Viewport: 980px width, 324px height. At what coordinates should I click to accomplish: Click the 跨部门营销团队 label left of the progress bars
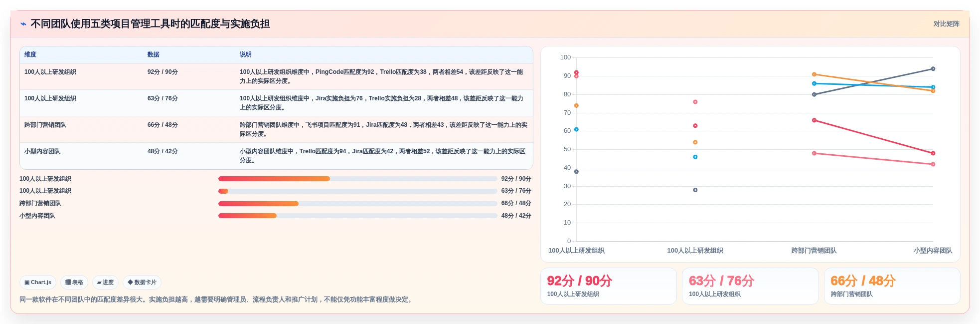[40, 203]
